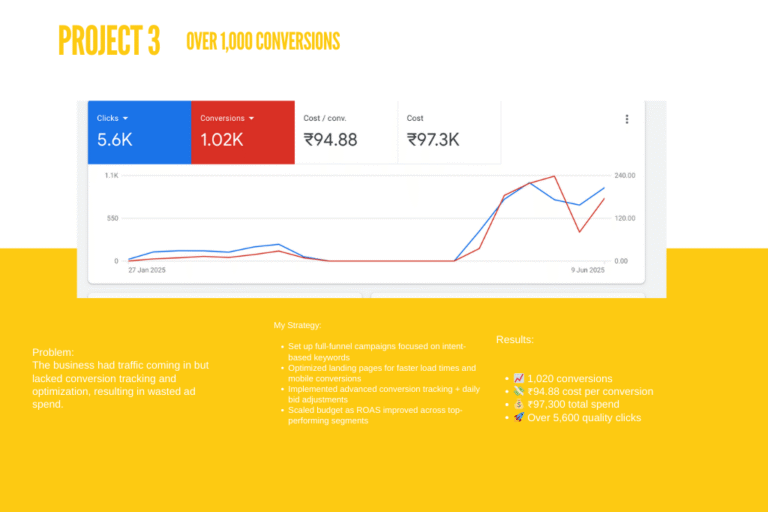
Task: Click the Results heading
Action: [x=515, y=340]
